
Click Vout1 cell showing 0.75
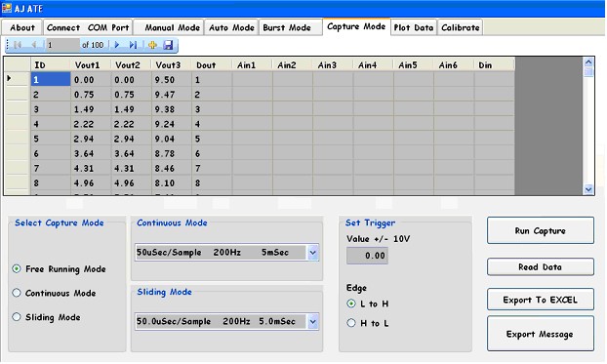coord(91,94)
